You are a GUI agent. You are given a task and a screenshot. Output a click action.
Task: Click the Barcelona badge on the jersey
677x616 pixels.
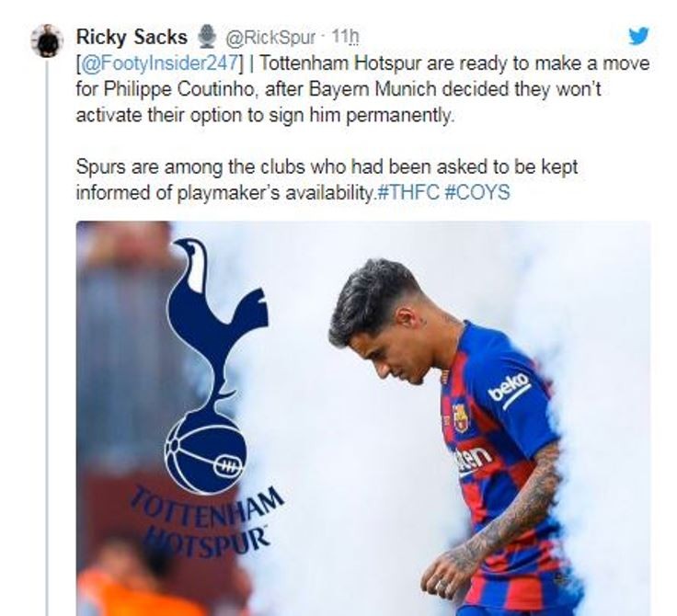(x=461, y=416)
